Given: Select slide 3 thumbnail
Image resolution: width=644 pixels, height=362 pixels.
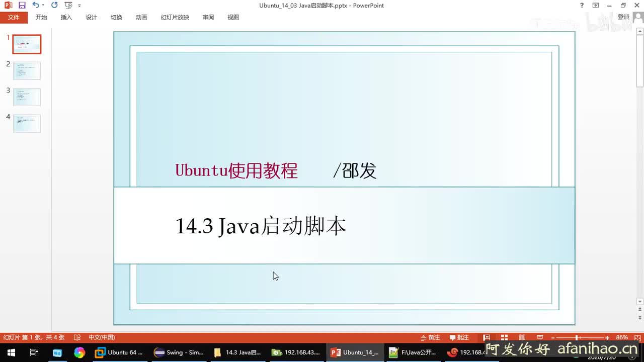Looking at the screenshot, I should click(27, 97).
